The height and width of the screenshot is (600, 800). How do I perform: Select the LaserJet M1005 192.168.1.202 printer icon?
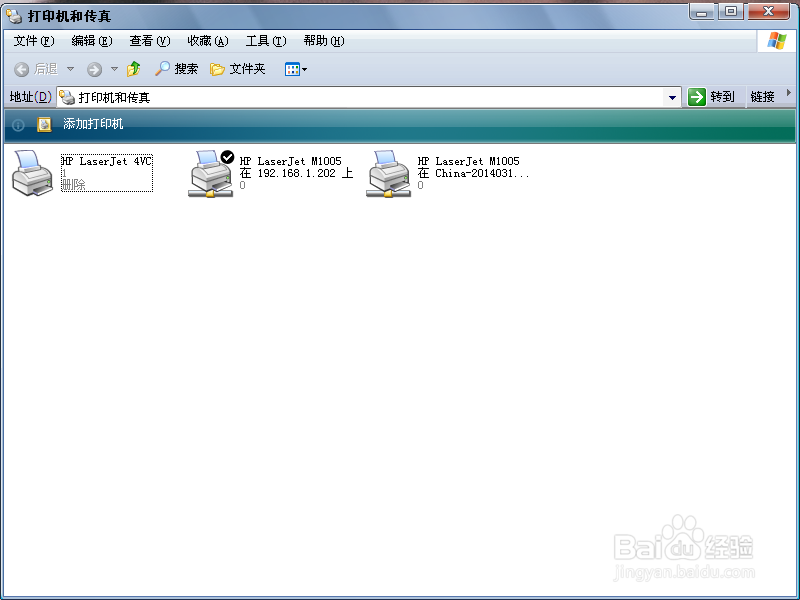coord(211,173)
